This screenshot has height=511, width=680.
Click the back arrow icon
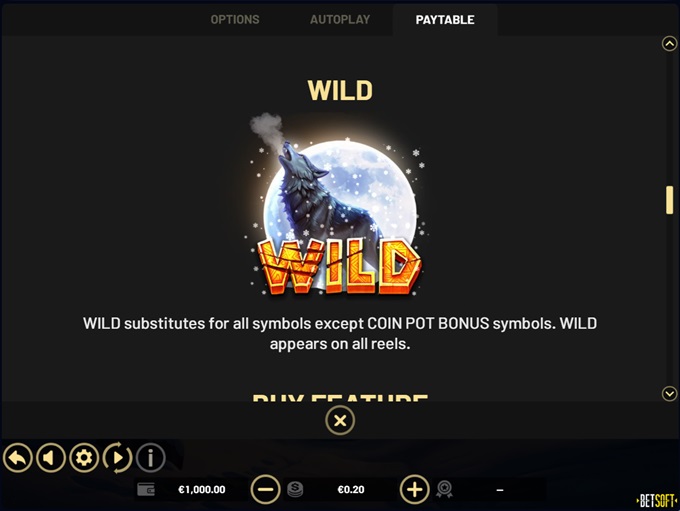pyautogui.click(x=18, y=458)
